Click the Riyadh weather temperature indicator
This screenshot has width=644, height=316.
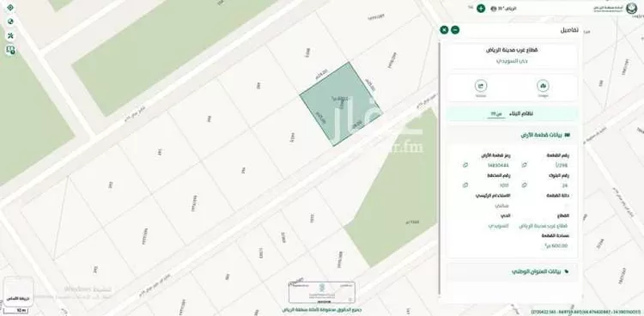[503, 9]
